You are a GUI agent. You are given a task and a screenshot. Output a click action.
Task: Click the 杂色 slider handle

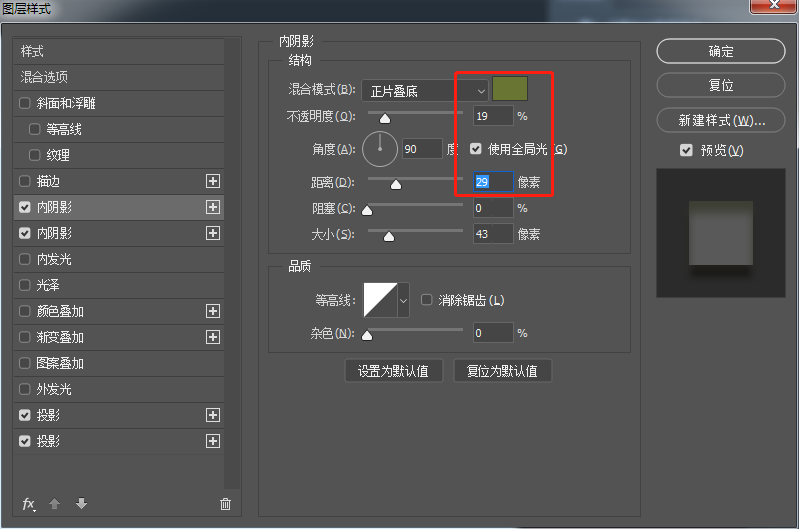click(x=367, y=335)
